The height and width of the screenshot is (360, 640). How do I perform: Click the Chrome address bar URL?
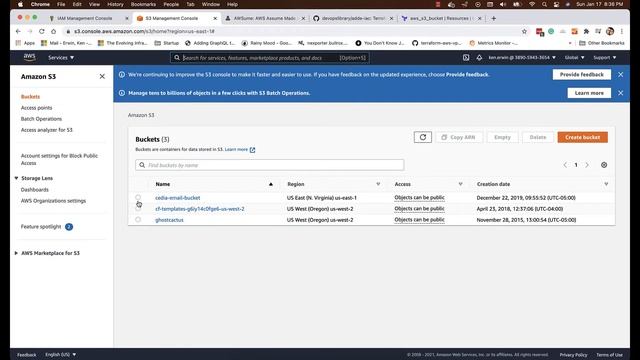click(144, 31)
